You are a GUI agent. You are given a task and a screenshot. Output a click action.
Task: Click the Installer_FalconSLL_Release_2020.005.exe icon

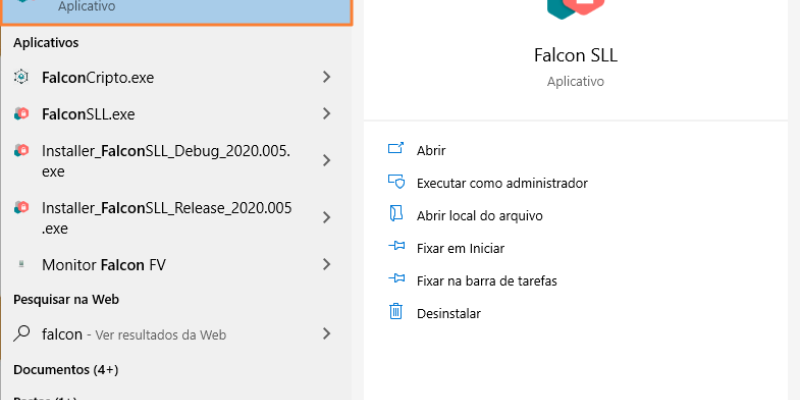[21, 208]
